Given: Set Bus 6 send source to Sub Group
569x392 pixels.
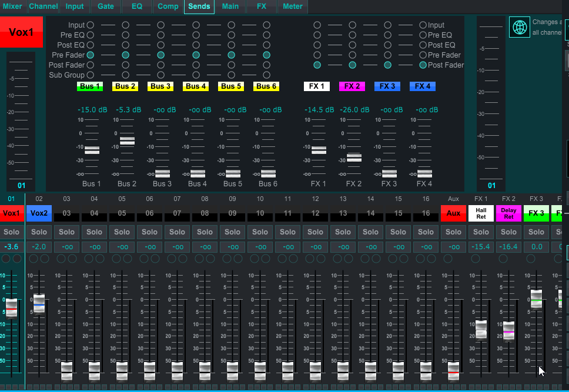Looking at the screenshot, I should pyautogui.click(x=267, y=75).
